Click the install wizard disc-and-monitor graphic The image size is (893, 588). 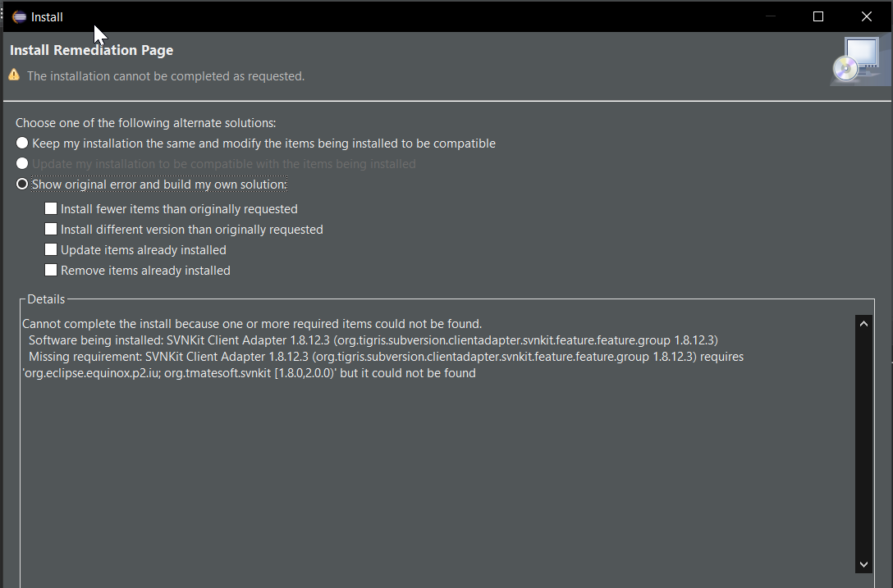(x=859, y=58)
